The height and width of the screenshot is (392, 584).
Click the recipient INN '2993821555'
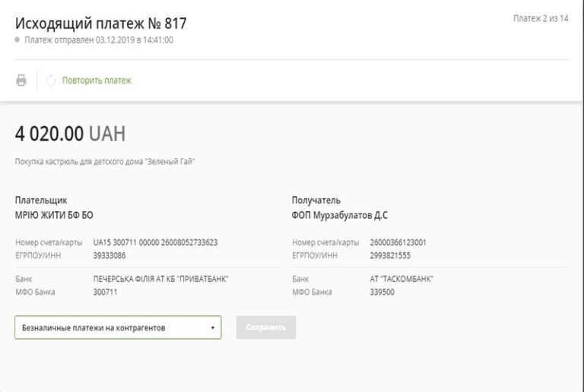390,255
